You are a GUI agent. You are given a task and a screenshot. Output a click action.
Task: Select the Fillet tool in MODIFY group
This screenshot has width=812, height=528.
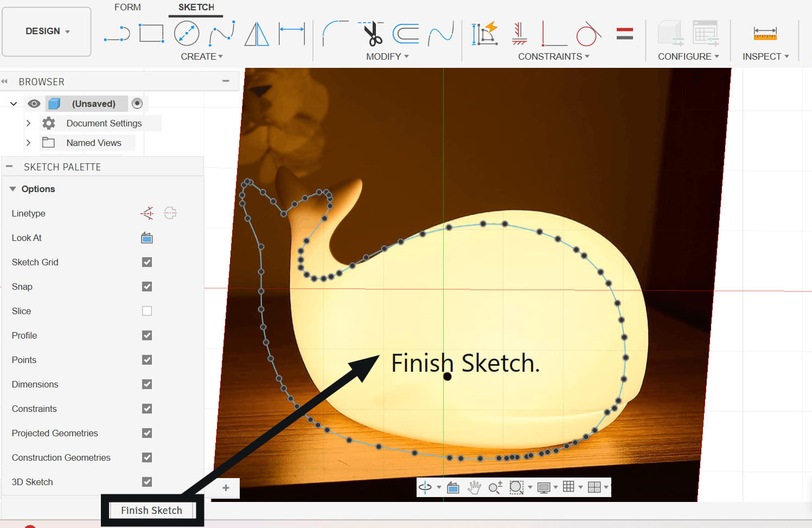pos(335,34)
